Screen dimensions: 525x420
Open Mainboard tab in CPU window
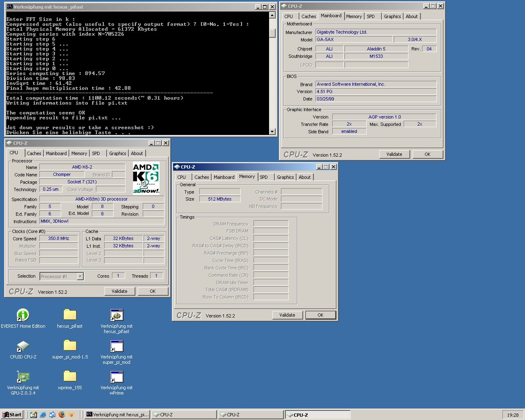coord(56,153)
